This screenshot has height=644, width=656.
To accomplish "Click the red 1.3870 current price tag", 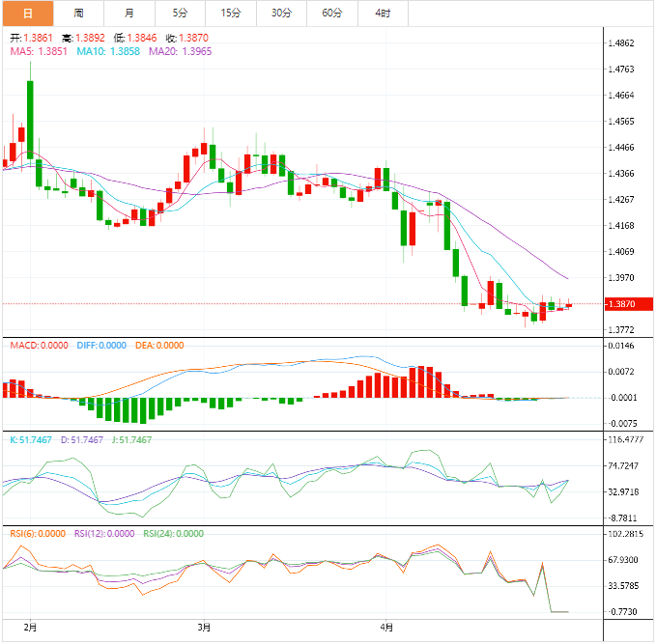I will point(625,304).
